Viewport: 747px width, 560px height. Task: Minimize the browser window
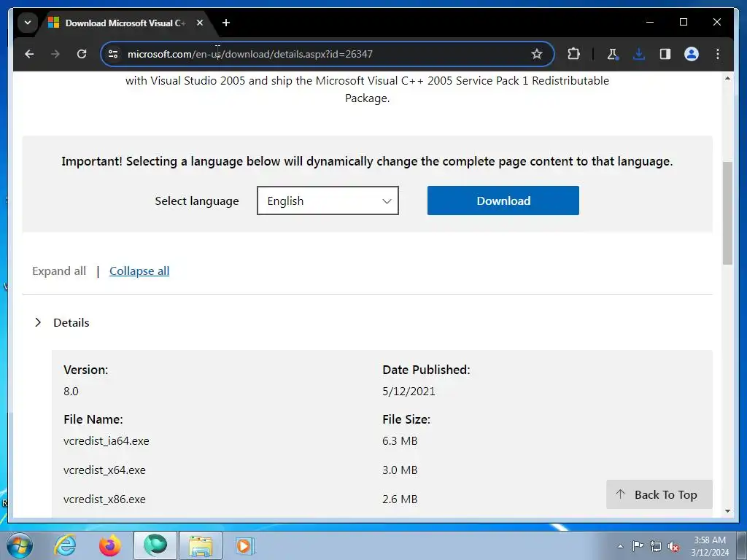coord(650,23)
